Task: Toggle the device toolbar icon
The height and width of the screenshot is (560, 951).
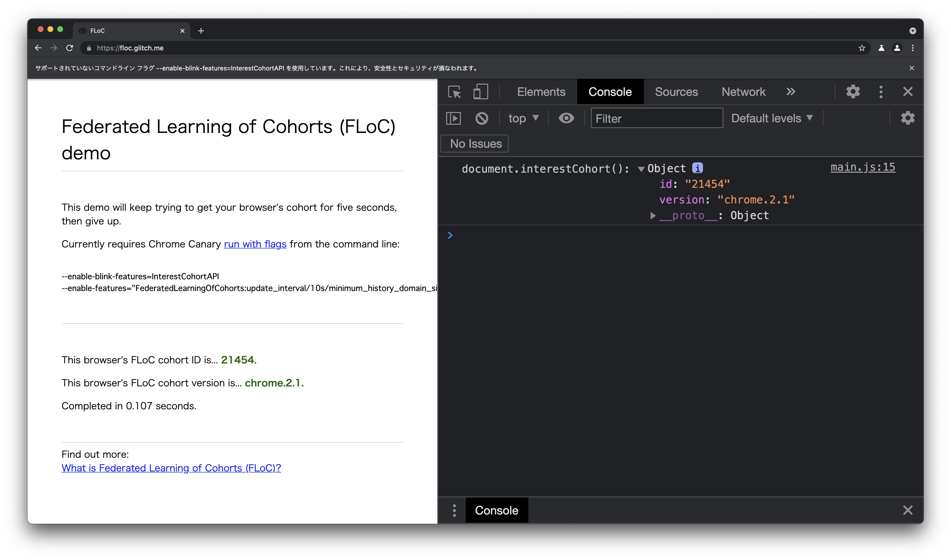Action: point(480,92)
